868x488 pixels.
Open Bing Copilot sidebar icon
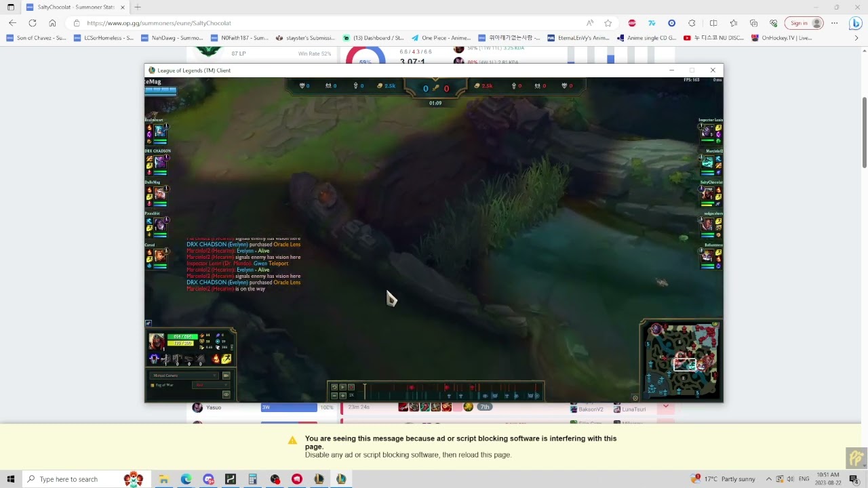[855, 23]
